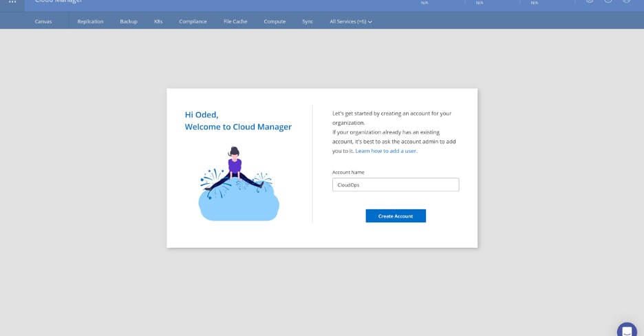The image size is (644, 336).
Task: Open the user profile icon
Action: coord(626,1)
